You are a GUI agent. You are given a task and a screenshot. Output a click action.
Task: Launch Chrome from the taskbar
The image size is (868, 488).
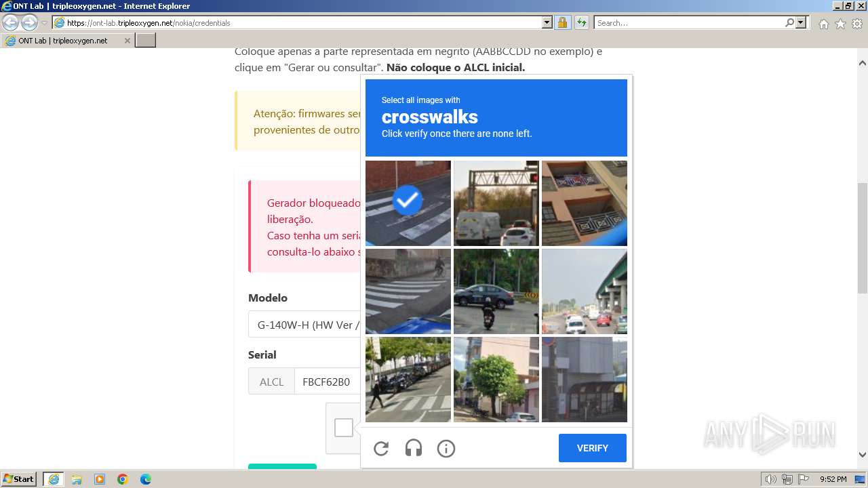[123, 479]
